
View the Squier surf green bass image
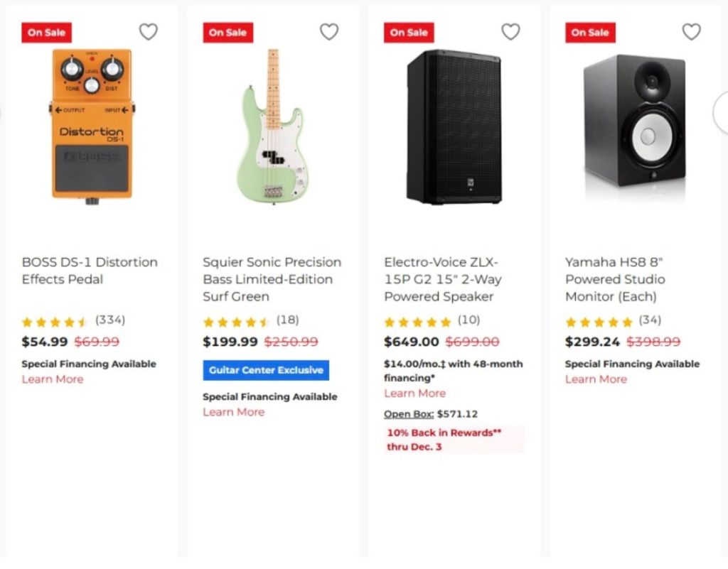(x=272, y=126)
